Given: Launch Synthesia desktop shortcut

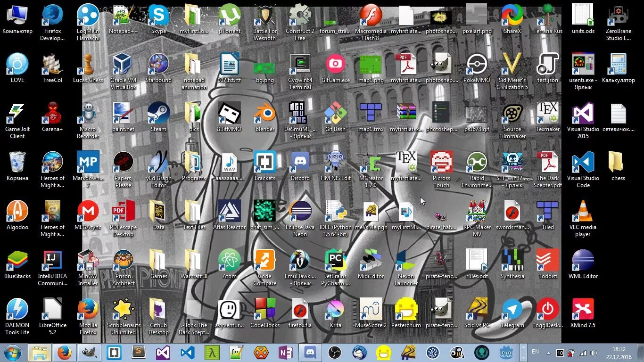Looking at the screenshot, I should coord(512,265).
